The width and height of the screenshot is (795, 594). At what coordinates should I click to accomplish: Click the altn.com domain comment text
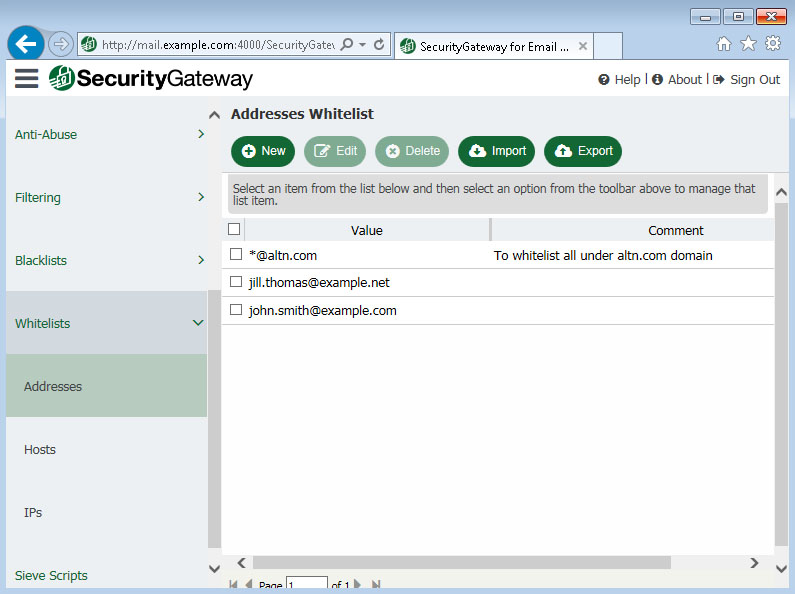click(x=603, y=255)
